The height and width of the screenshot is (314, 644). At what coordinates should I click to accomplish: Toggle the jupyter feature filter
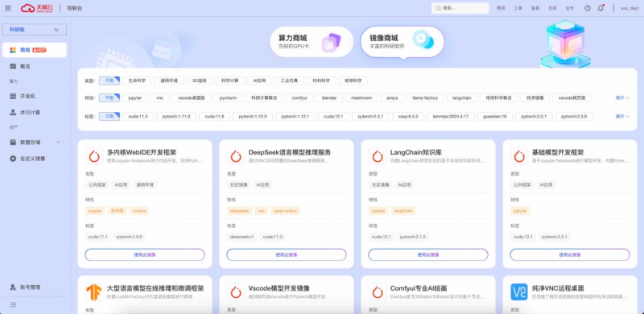(x=135, y=97)
